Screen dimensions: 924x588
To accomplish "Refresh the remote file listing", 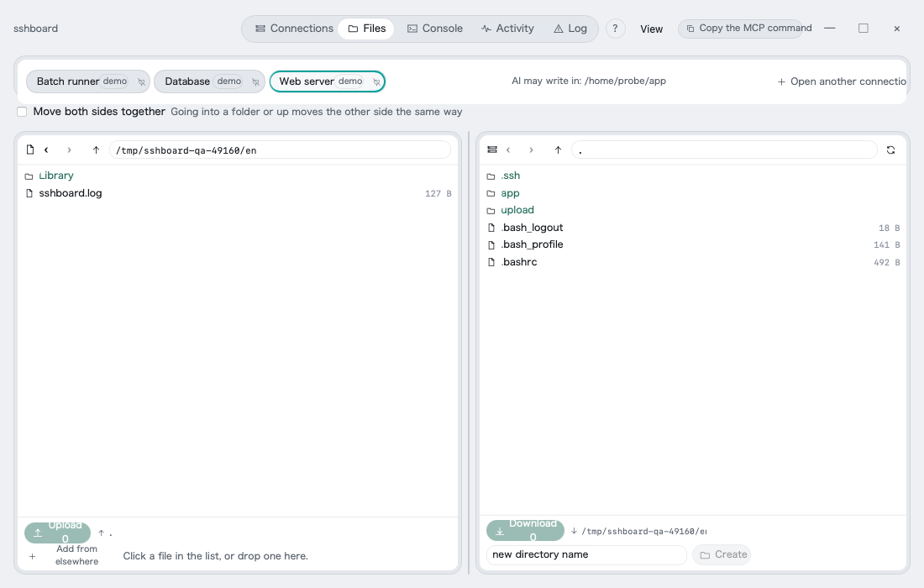I will [891, 150].
